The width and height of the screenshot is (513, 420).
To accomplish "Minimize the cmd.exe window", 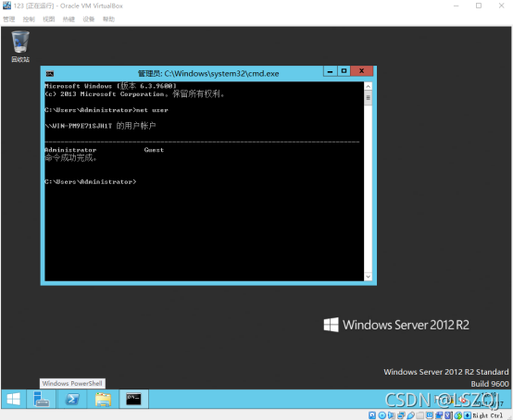I will [330, 71].
